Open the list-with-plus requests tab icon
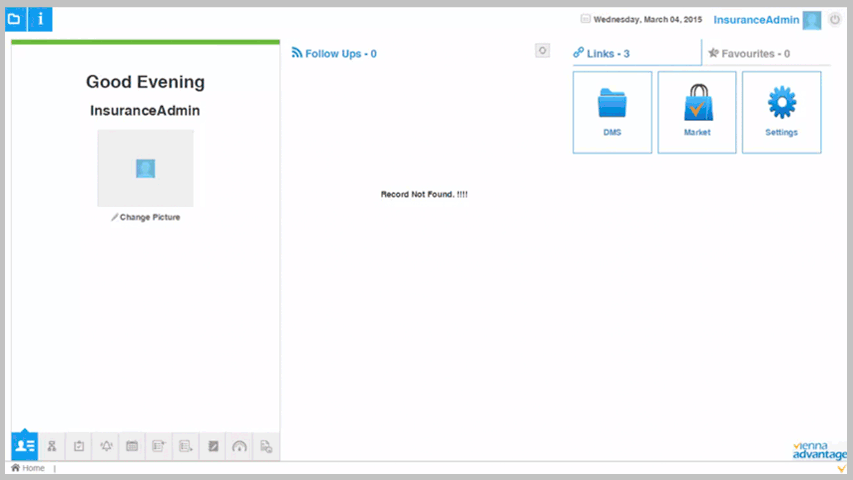 pyautogui.click(x=159, y=446)
